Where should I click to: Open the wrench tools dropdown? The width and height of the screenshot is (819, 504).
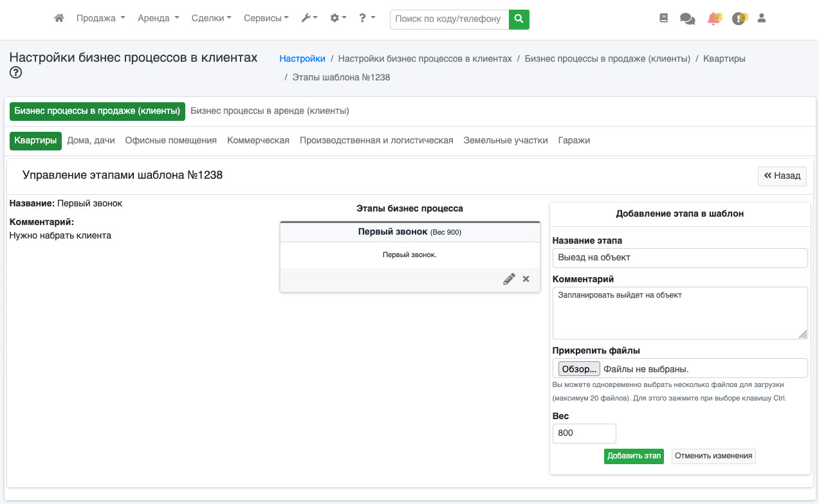pyautogui.click(x=309, y=19)
